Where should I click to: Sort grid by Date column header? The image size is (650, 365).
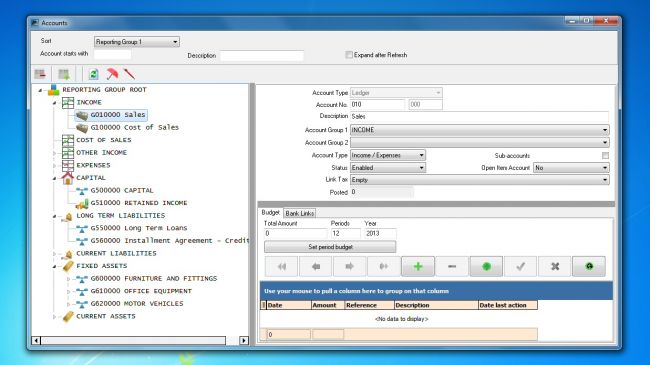click(289, 305)
